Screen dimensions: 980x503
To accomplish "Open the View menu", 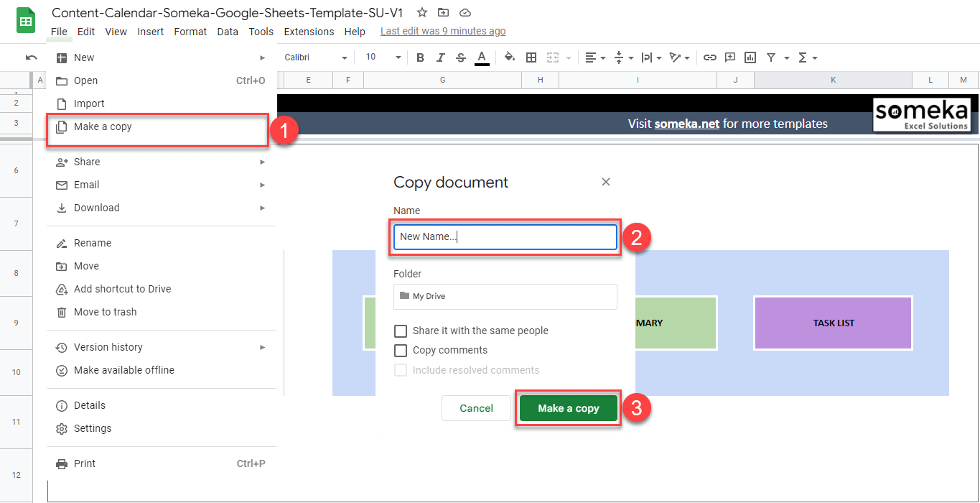I will point(116,32).
